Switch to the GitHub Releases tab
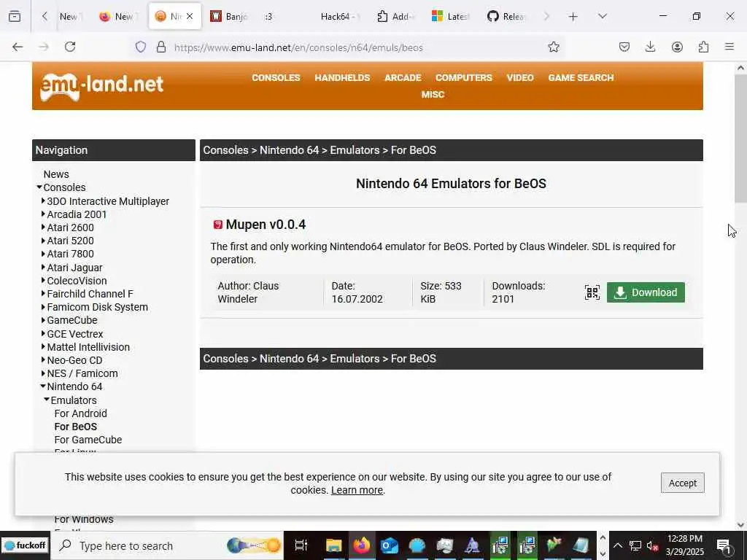This screenshot has width=747, height=560. click(x=506, y=17)
